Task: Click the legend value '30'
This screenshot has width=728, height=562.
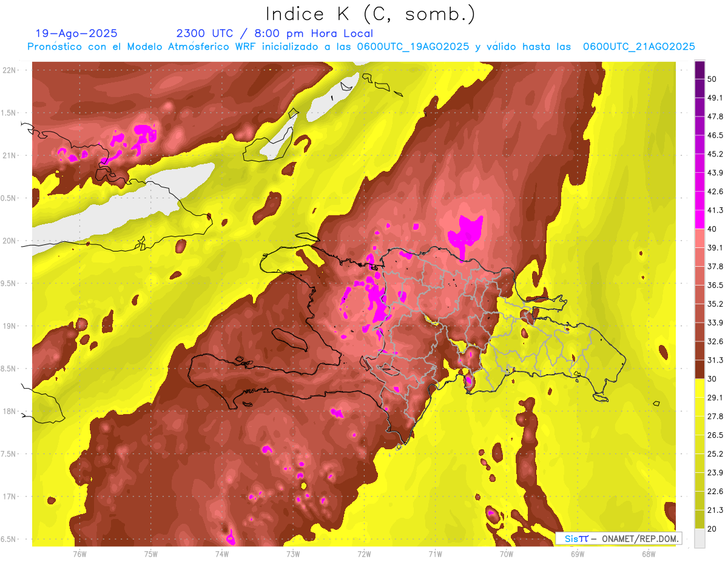Action: pos(713,379)
